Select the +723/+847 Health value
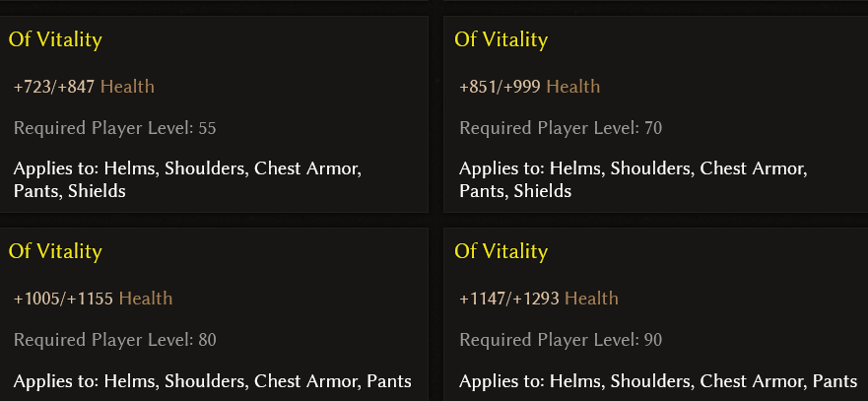 coord(84,87)
